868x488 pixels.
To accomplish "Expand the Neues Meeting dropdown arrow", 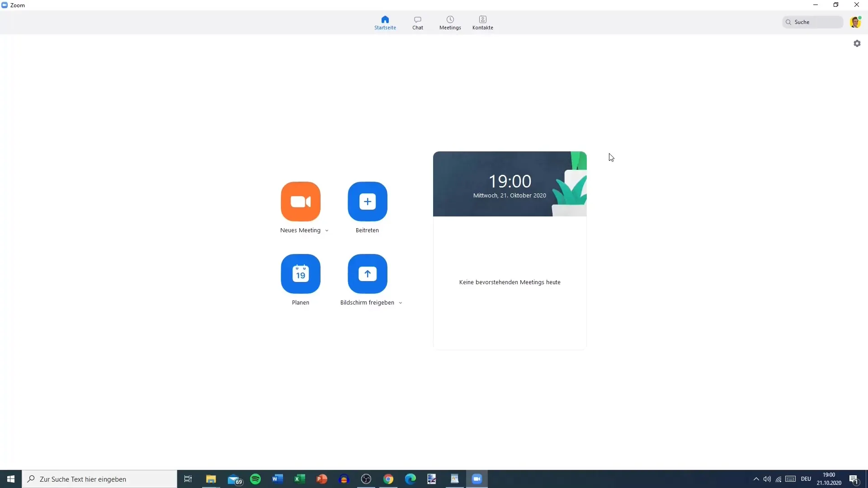I will [327, 230].
